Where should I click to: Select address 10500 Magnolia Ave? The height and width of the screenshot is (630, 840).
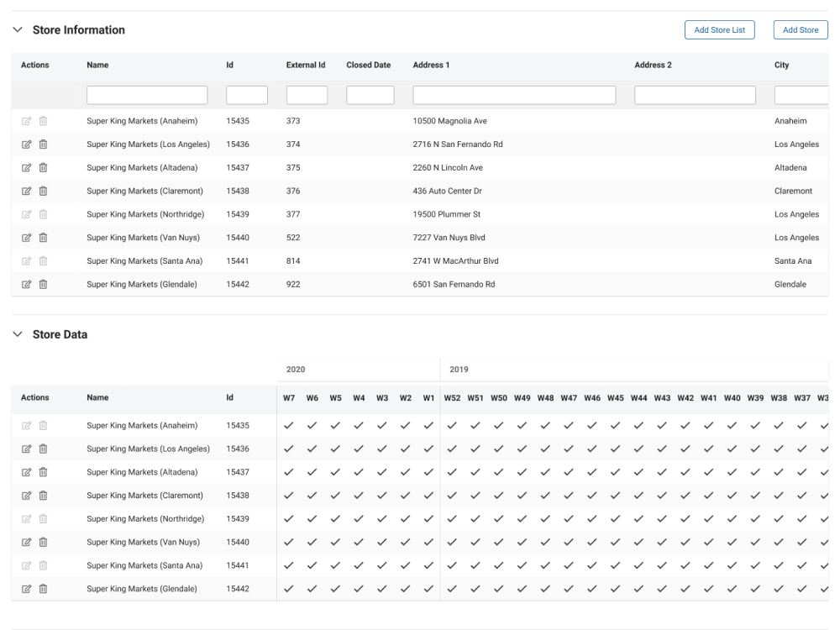pos(449,121)
